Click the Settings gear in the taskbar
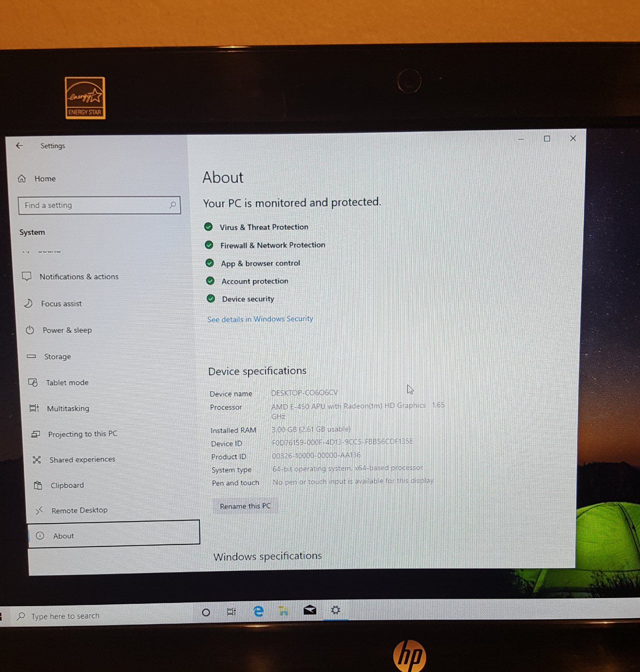The width and height of the screenshot is (640, 672). [336, 610]
